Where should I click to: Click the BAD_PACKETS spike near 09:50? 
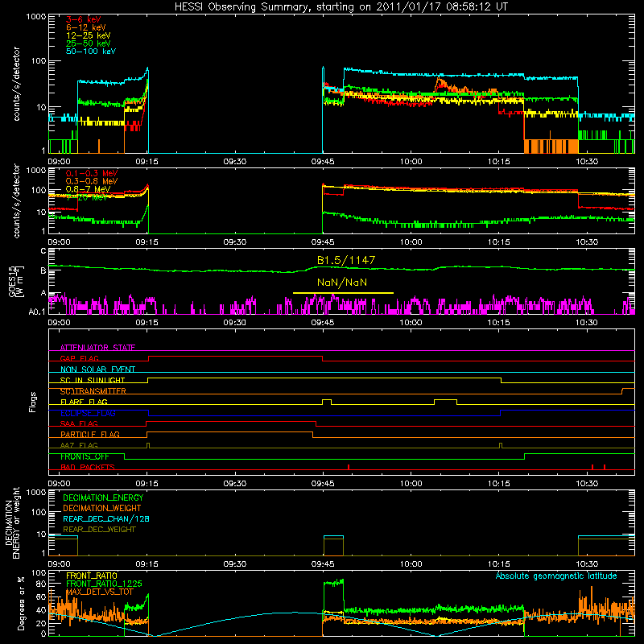349,467
